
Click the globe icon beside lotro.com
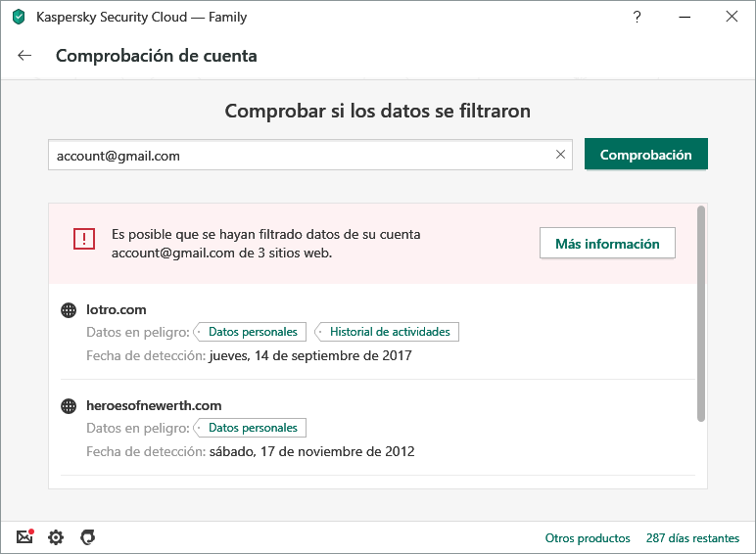coord(69,310)
